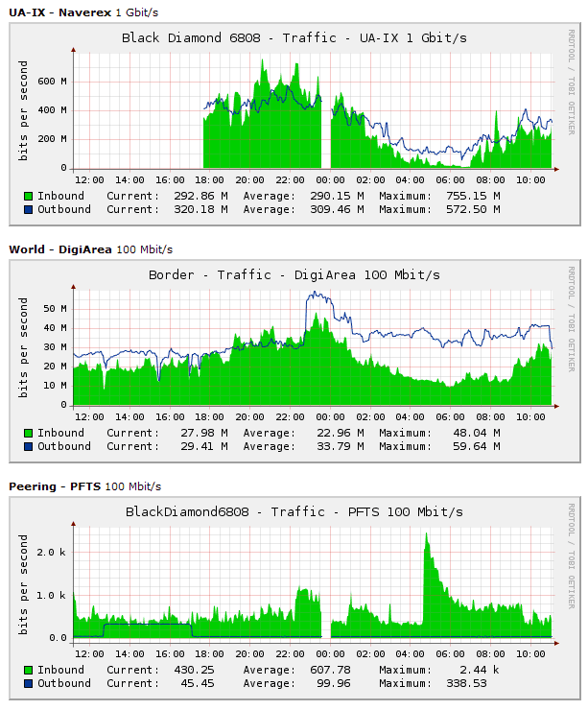
Task: Click the green Inbound swatch under PFTS graph
Action: click(x=28, y=670)
